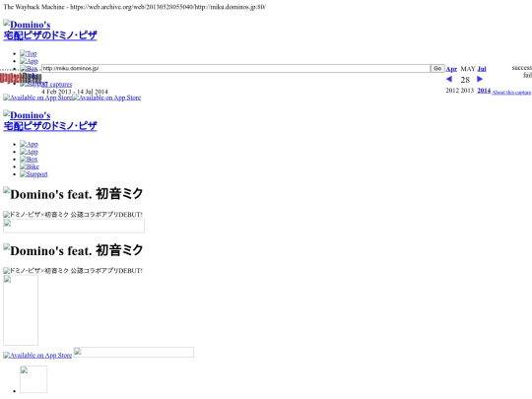Image resolution: width=532 pixels, height=399 pixels.
Task: Click the Go button
Action: pyautogui.click(x=437, y=69)
